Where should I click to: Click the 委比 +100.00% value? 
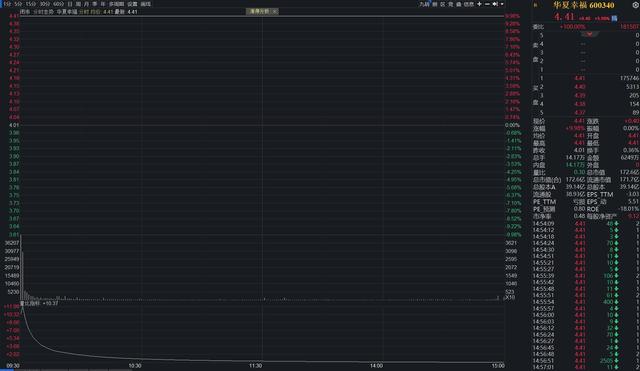tap(572, 27)
